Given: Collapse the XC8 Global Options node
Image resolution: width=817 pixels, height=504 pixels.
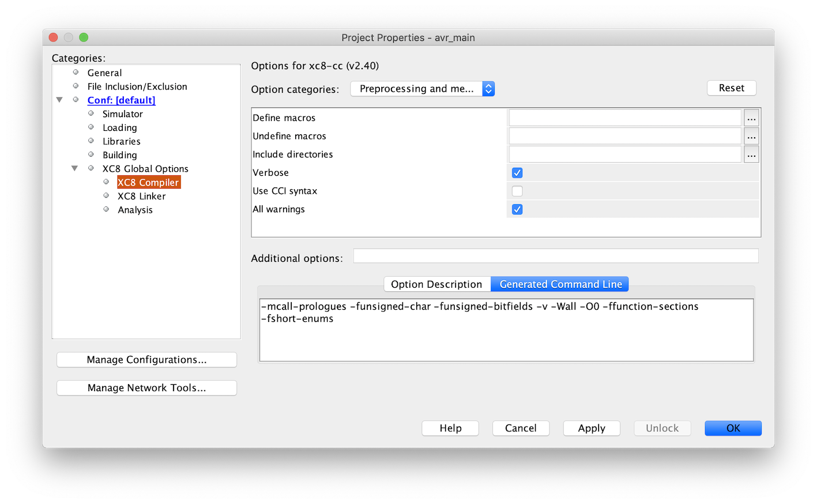Looking at the screenshot, I should click(74, 168).
